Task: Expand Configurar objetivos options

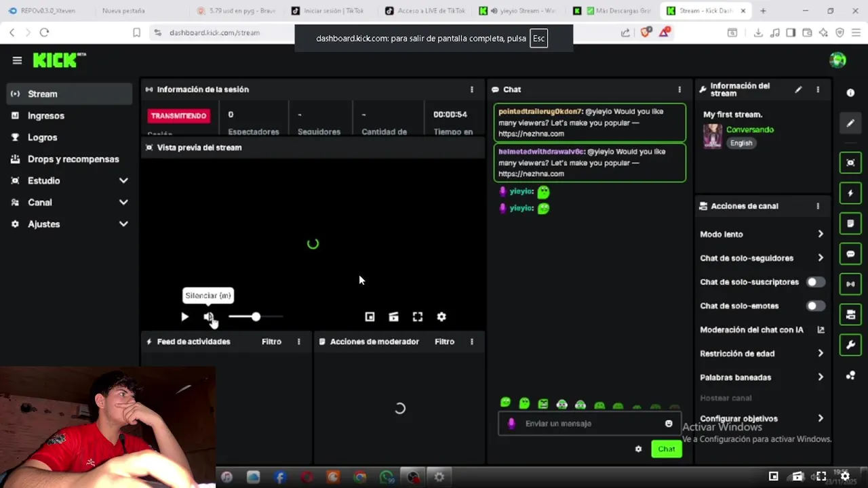Action: pos(762,418)
